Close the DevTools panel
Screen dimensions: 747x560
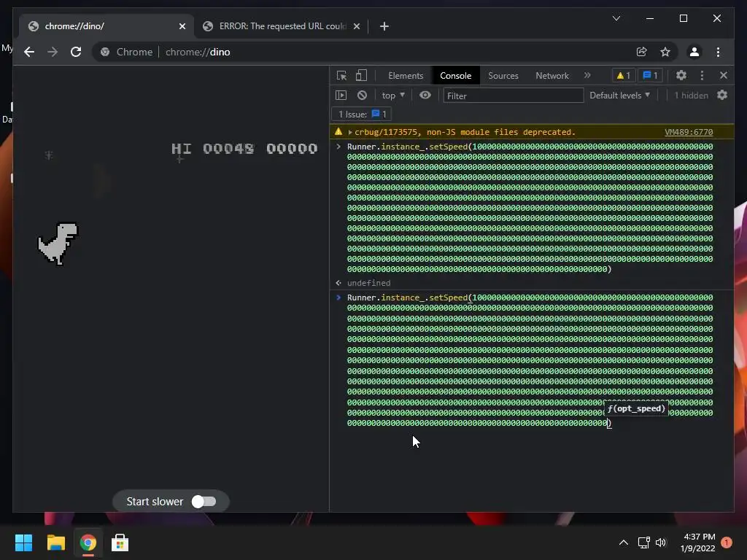tap(724, 75)
